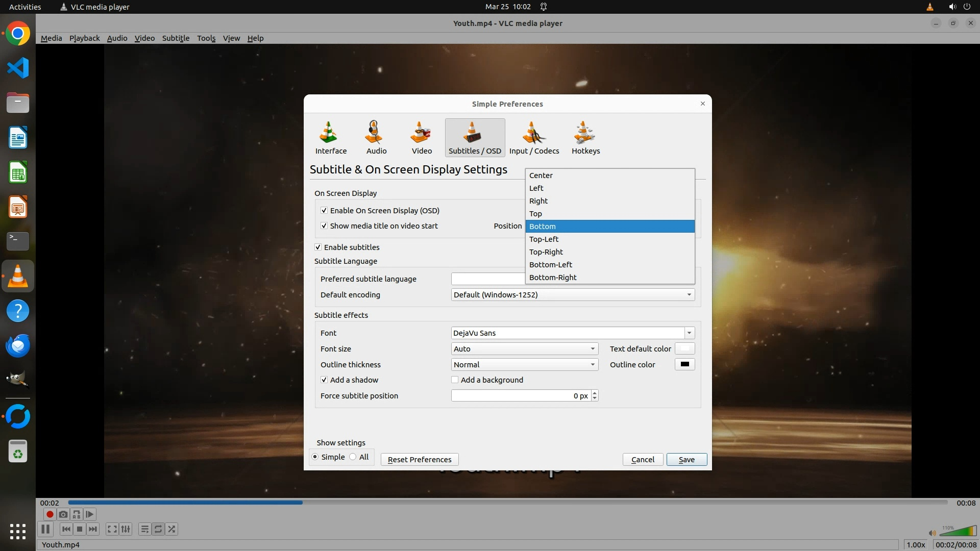Click the red Record button
Viewport: 980px width, 551px height.
click(50, 514)
